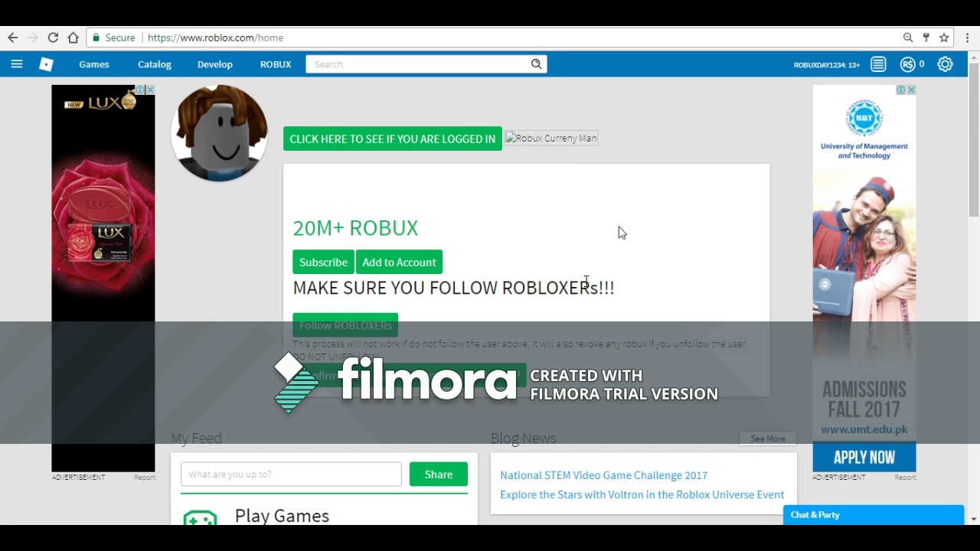Click the Robux Curreny Man broken image

[551, 139]
